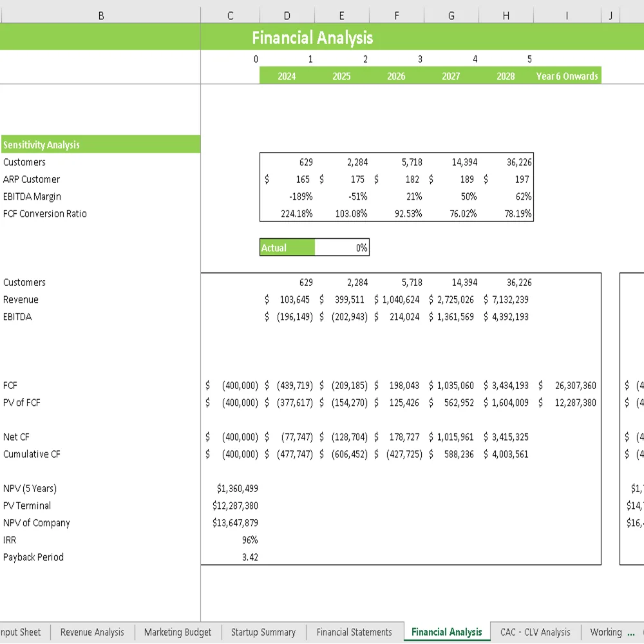This screenshot has height=644, width=644.
Task: Click the green 2024 year header cell
Action: [287, 75]
